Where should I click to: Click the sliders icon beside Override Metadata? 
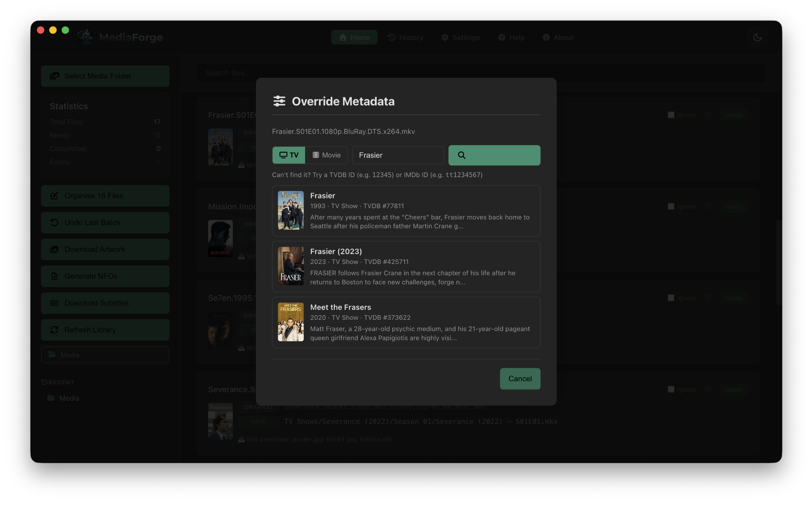pos(279,101)
